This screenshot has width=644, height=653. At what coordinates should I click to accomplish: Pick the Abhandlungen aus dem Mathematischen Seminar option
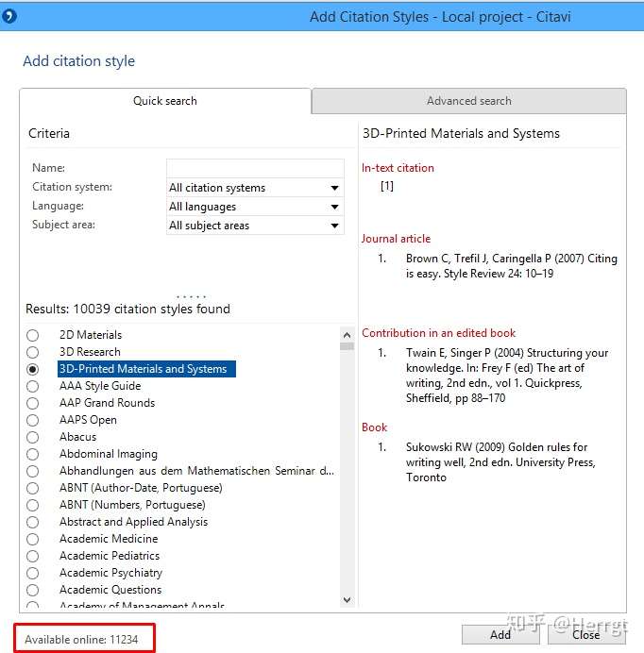point(32,472)
